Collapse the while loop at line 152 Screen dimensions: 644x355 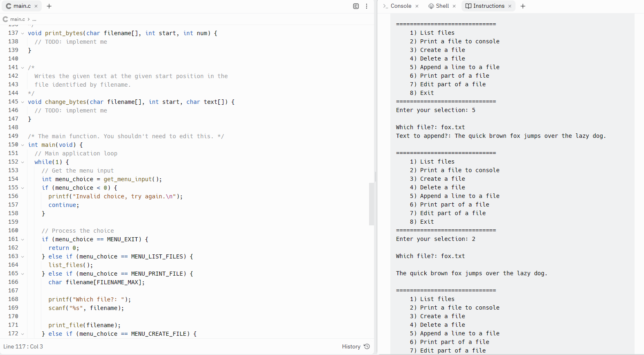[23, 162]
